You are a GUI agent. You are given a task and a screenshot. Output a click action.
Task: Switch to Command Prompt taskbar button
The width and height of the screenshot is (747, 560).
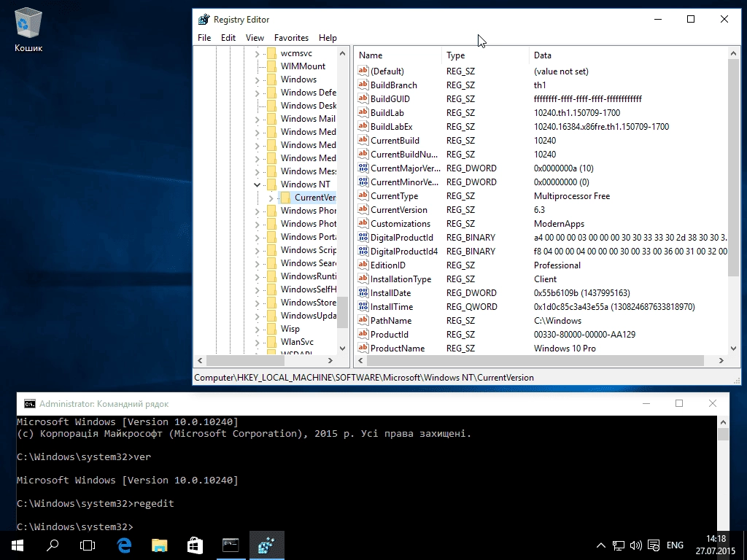(x=231, y=545)
